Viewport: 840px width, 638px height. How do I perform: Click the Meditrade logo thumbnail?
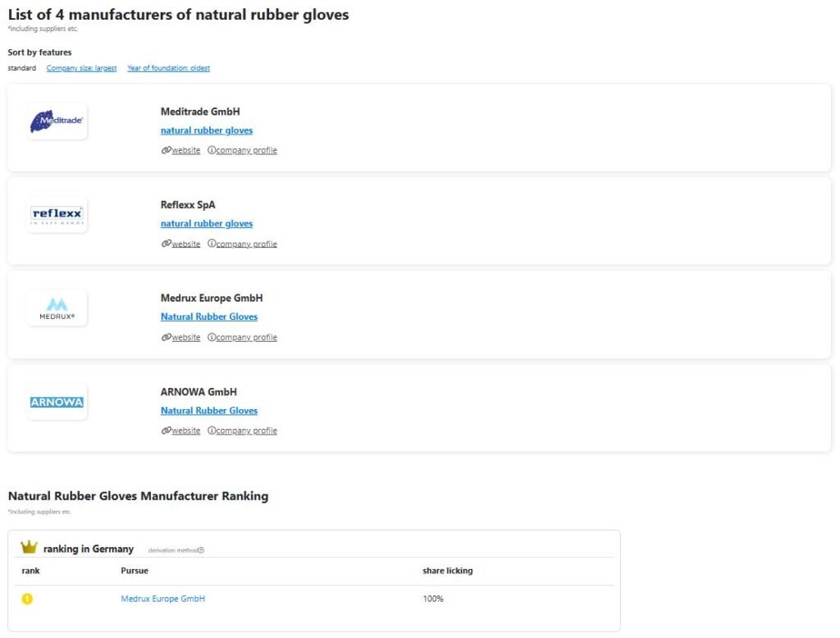(x=57, y=121)
